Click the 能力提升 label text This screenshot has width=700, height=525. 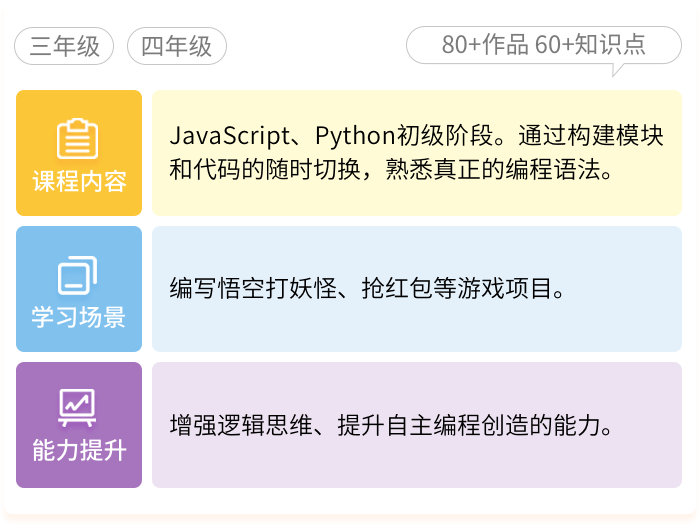pyautogui.click(x=79, y=450)
